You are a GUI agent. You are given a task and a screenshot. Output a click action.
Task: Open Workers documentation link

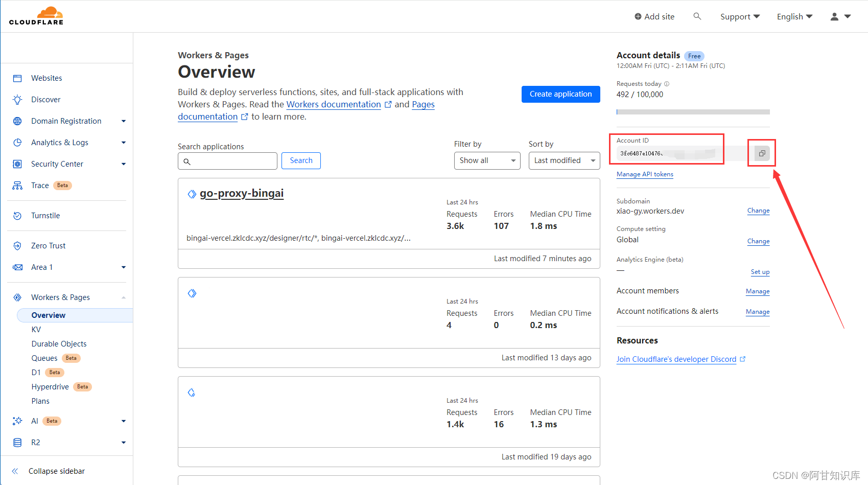334,104
